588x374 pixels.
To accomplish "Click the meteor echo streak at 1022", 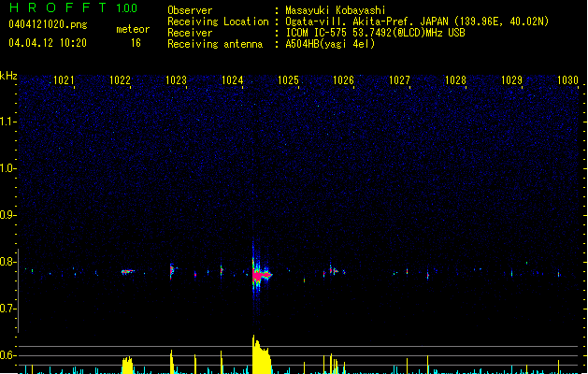I will coord(127,271).
